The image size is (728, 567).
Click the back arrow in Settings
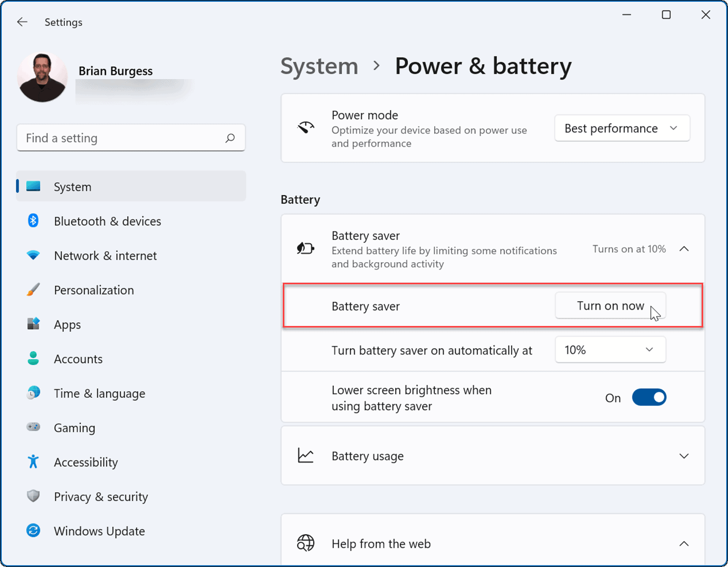point(22,22)
